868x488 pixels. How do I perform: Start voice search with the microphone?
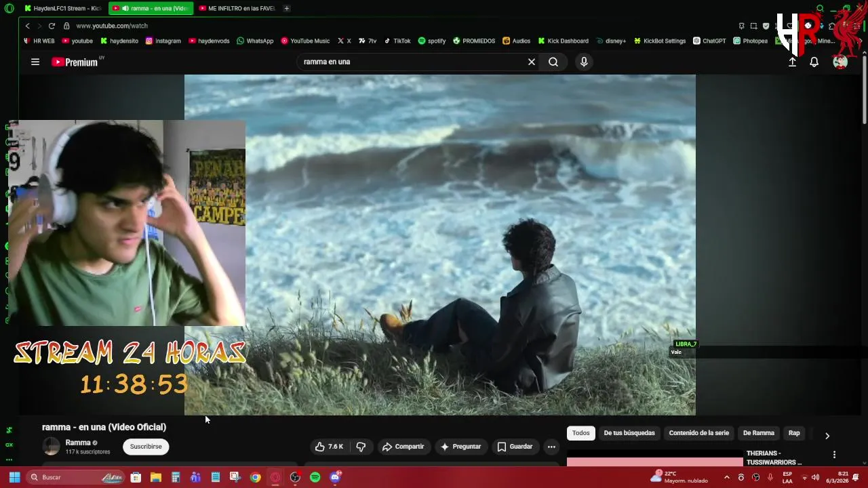pyautogui.click(x=584, y=62)
